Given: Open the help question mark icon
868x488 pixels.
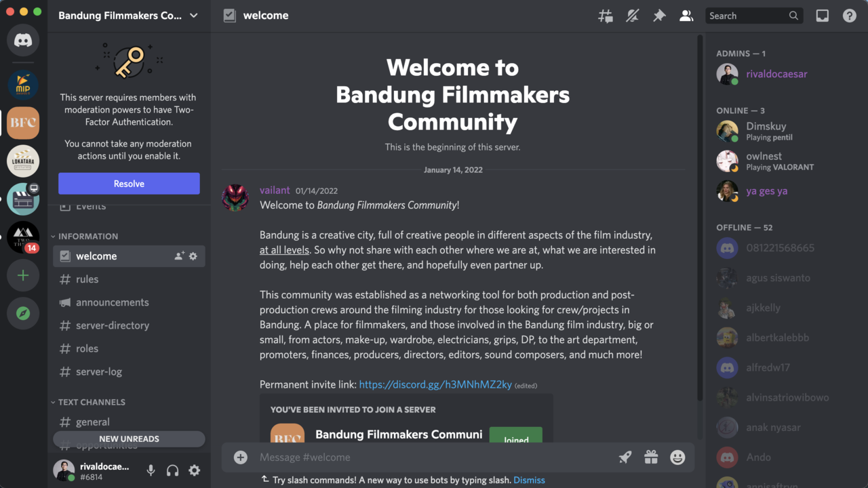Looking at the screenshot, I should [850, 16].
